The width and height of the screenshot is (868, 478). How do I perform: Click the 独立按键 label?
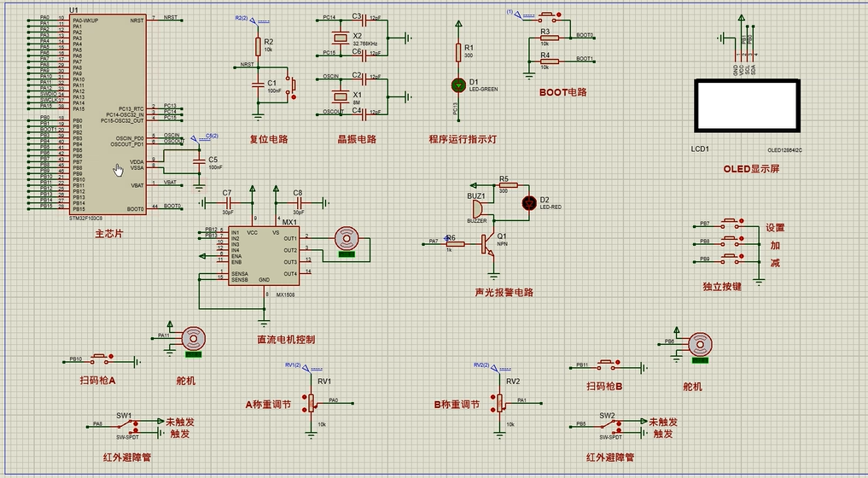722,286
